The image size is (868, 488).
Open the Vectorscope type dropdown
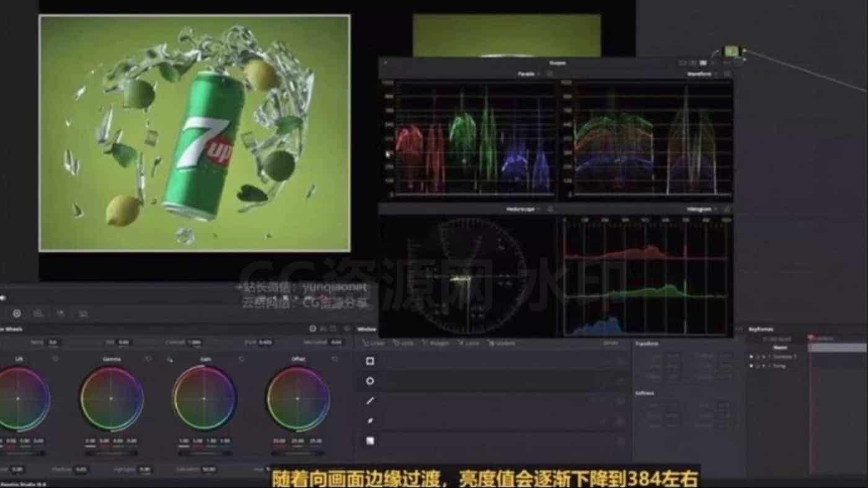coord(524,210)
